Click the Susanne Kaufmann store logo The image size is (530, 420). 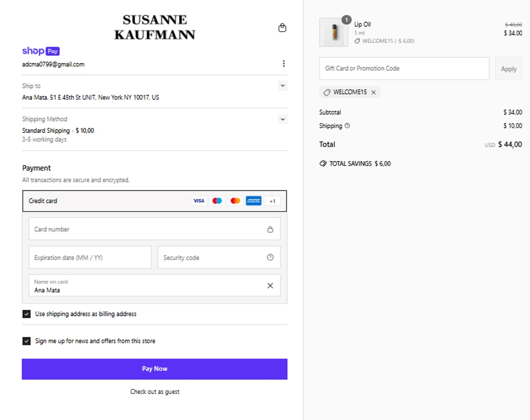[x=155, y=27]
